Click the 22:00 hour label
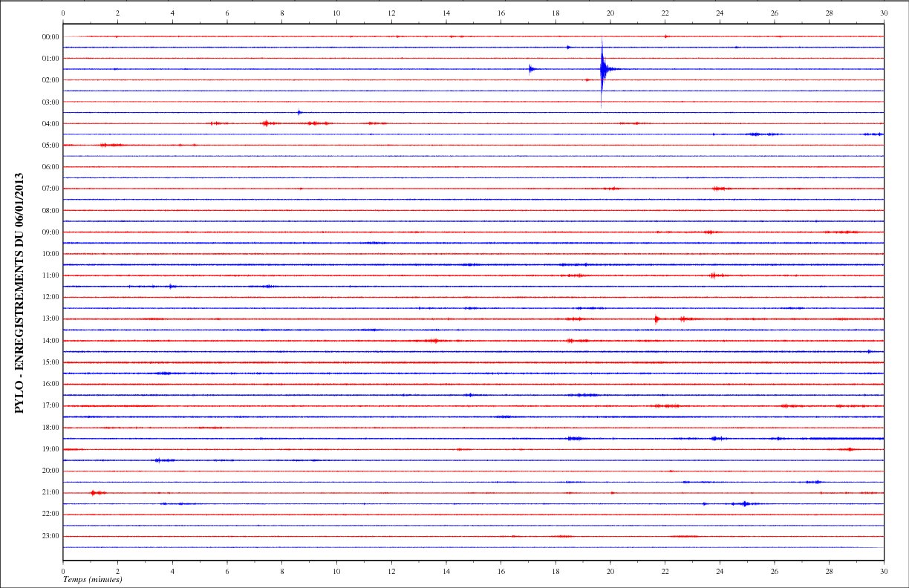909x588 pixels. [51, 514]
